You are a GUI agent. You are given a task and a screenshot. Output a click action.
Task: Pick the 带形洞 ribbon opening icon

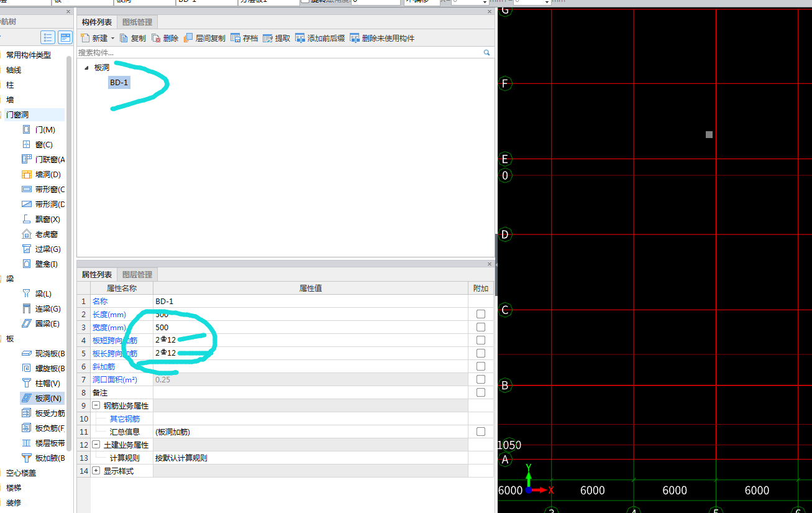pyautogui.click(x=26, y=204)
